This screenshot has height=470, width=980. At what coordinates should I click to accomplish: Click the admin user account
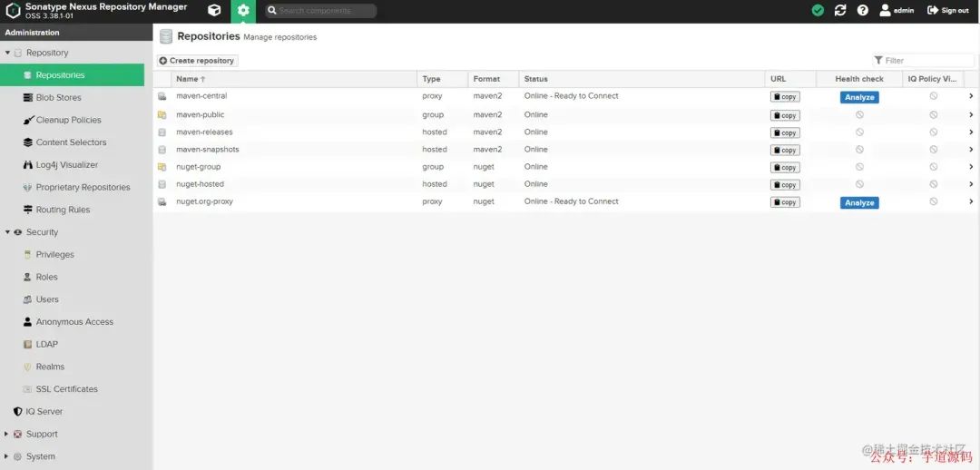[x=897, y=11]
